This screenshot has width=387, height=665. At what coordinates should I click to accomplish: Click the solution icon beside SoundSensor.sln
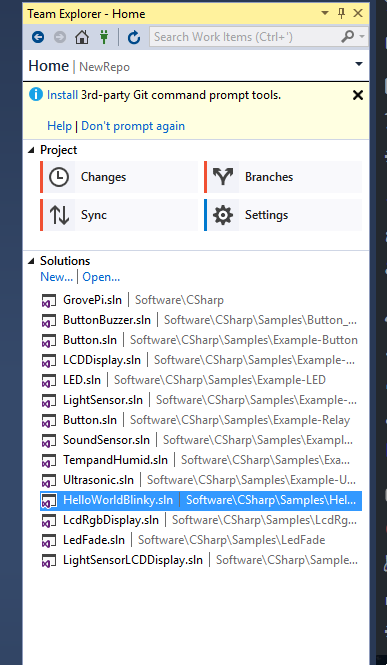click(x=49, y=441)
